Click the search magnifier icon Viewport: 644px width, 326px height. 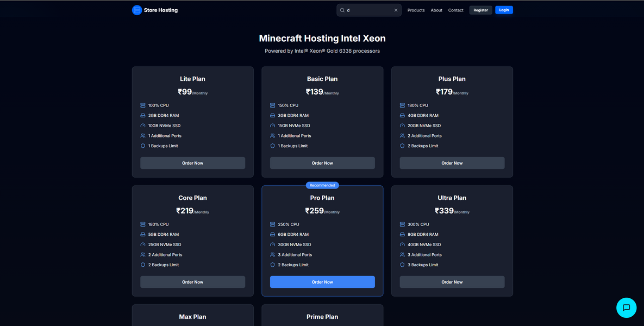point(342,10)
